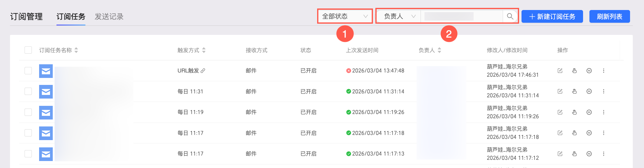The width and height of the screenshot is (644, 168).
Task: Switch to the 发送记录 tab
Action: click(x=109, y=17)
